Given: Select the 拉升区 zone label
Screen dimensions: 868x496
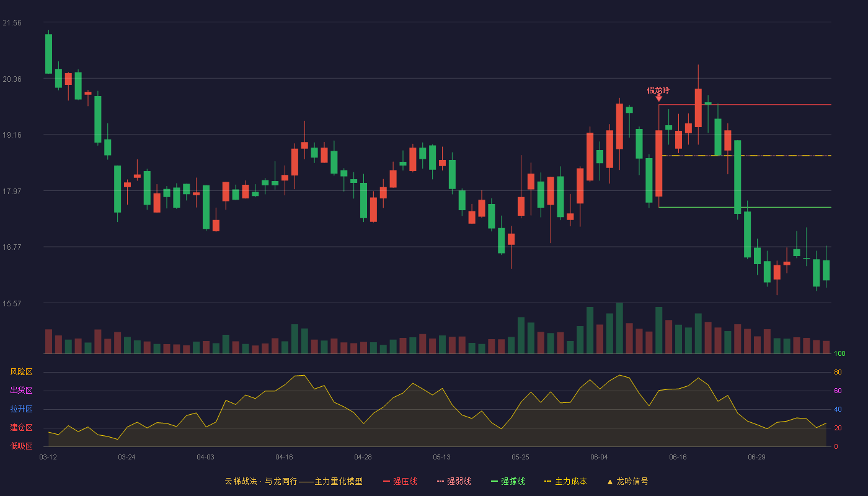Looking at the screenshot, I should tap(21, 409).
